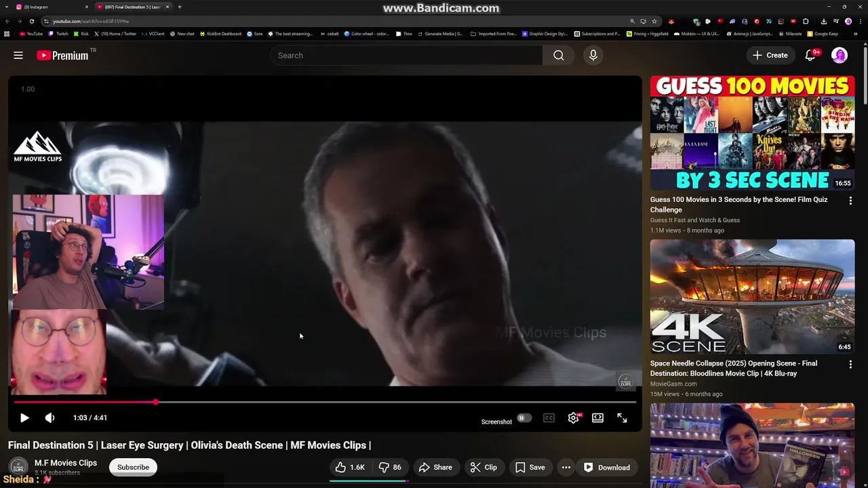Open the player settings gear
The height and width of the screenshot is (488, 868).
pyautogui.click(x=573, y=418)
